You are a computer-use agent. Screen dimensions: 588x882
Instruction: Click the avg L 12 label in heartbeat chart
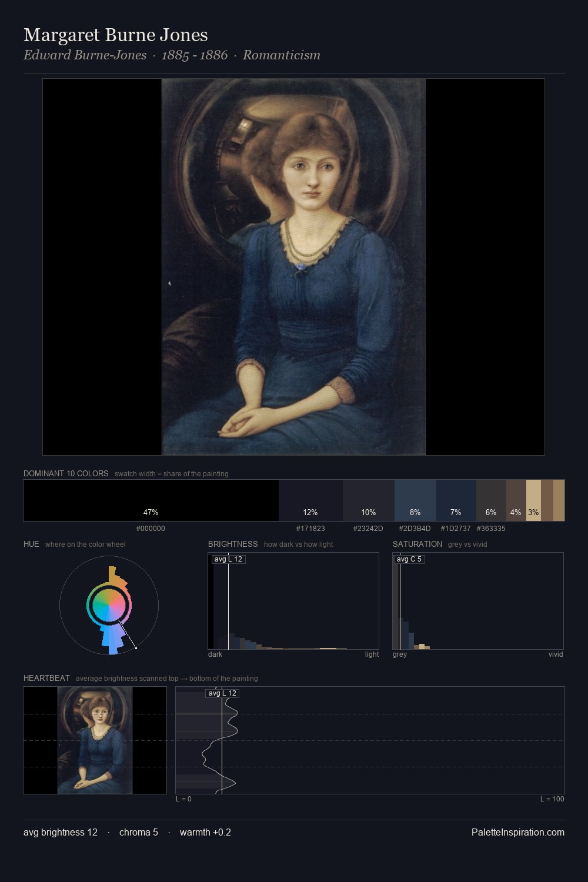222,693
